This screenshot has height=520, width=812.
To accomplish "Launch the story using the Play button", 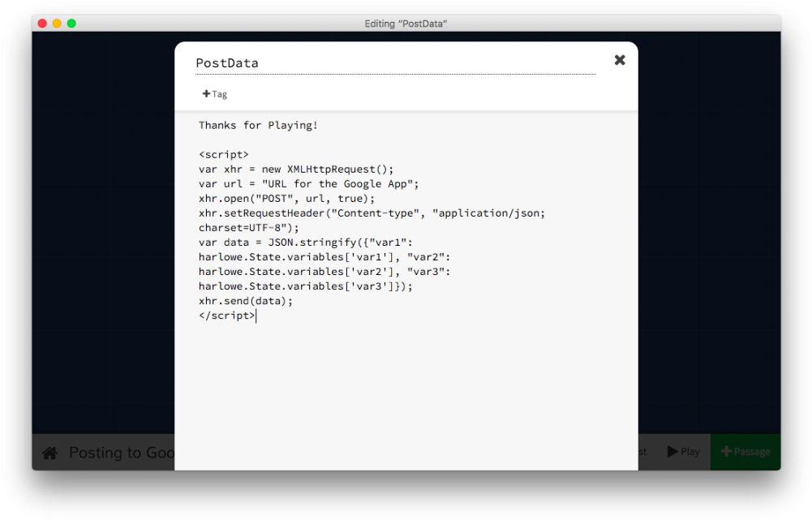I will [683, 452].
